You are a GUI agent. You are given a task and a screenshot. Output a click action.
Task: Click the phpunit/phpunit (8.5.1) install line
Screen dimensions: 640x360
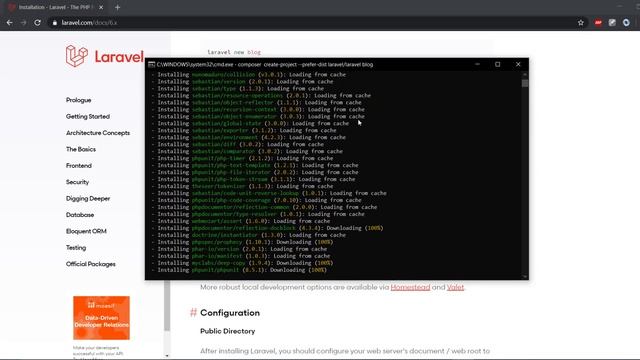[x=239, y=270]
